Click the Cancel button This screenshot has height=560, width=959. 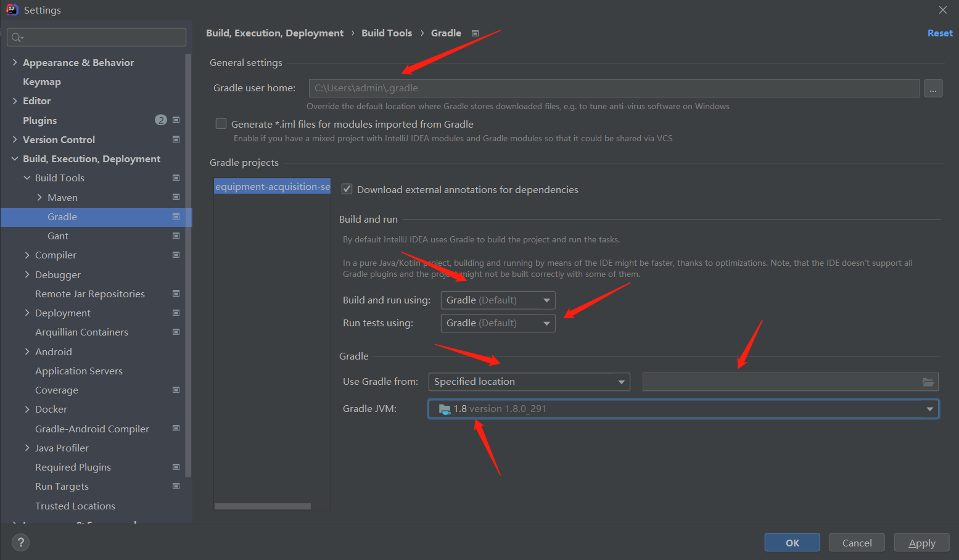coord(857,543)
